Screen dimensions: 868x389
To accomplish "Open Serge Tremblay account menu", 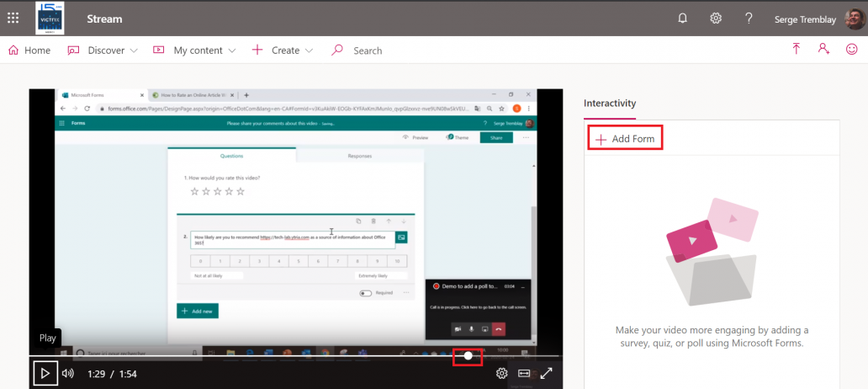I will tap(806, 19).
